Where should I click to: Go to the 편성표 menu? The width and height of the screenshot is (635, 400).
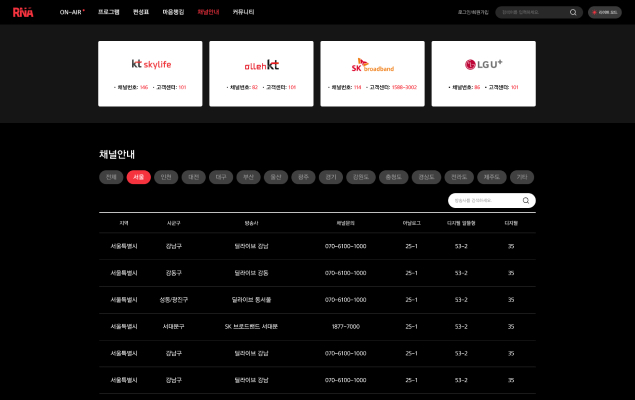[141, 12]
